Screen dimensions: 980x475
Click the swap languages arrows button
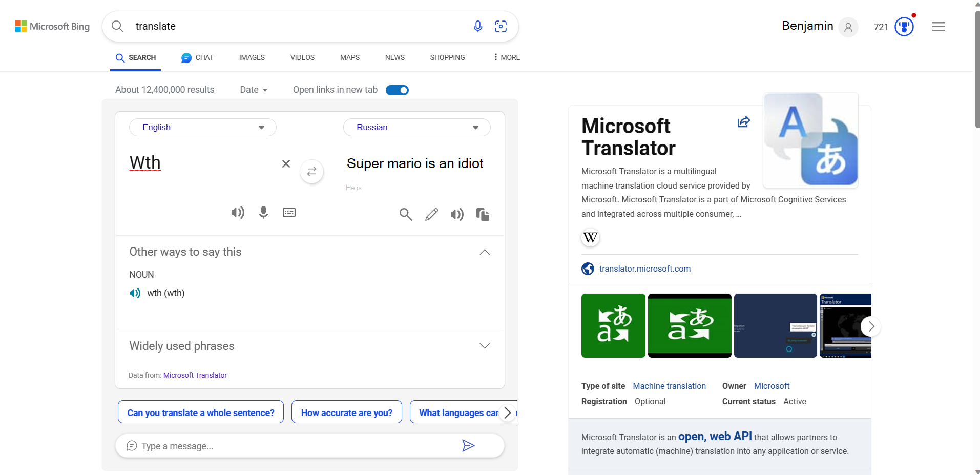click(x=311, y=172)
